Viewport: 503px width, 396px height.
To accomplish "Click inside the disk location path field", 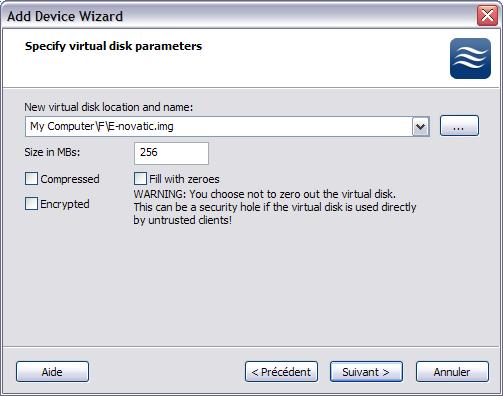I will tap(219, 126).
